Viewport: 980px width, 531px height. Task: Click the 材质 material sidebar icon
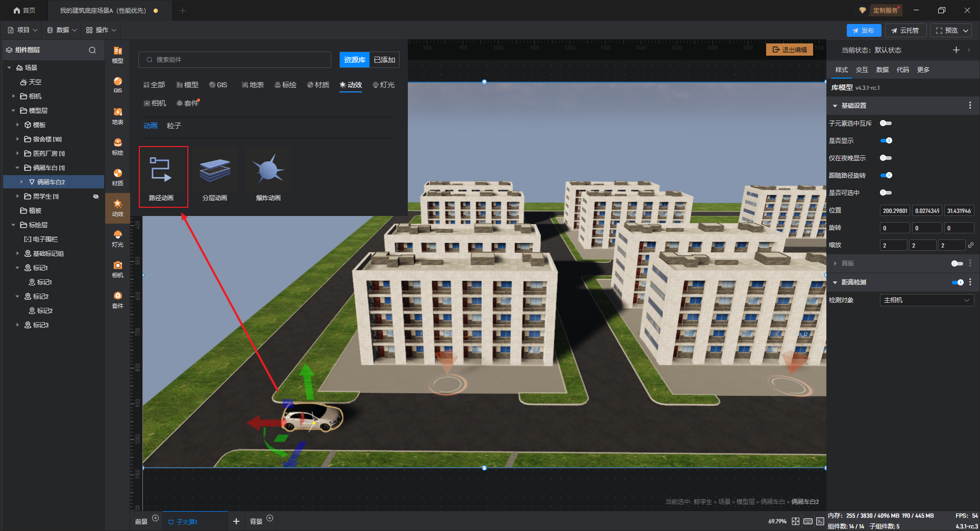coord(117,177)
